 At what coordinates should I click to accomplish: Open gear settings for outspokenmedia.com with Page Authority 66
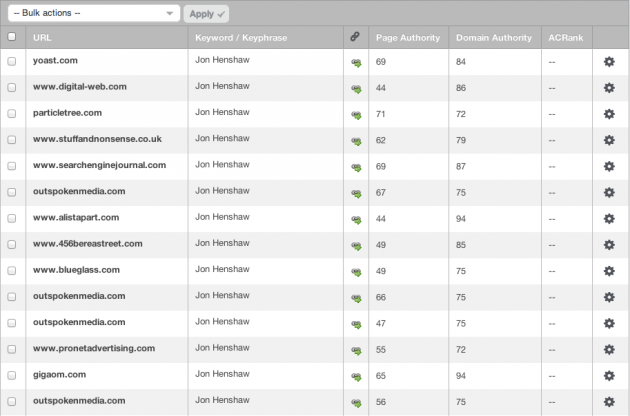point(609,297)
